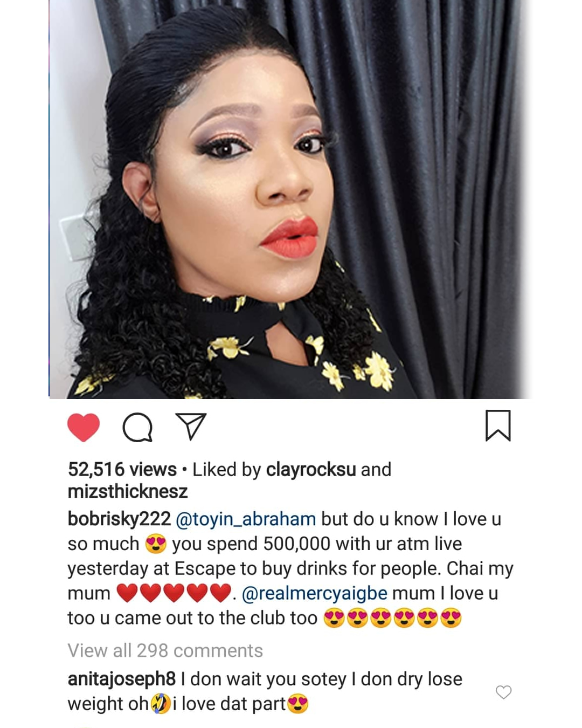Screen dimensions: 582x728
Task: View all 298 comments
Action: (x=165, y=650)
